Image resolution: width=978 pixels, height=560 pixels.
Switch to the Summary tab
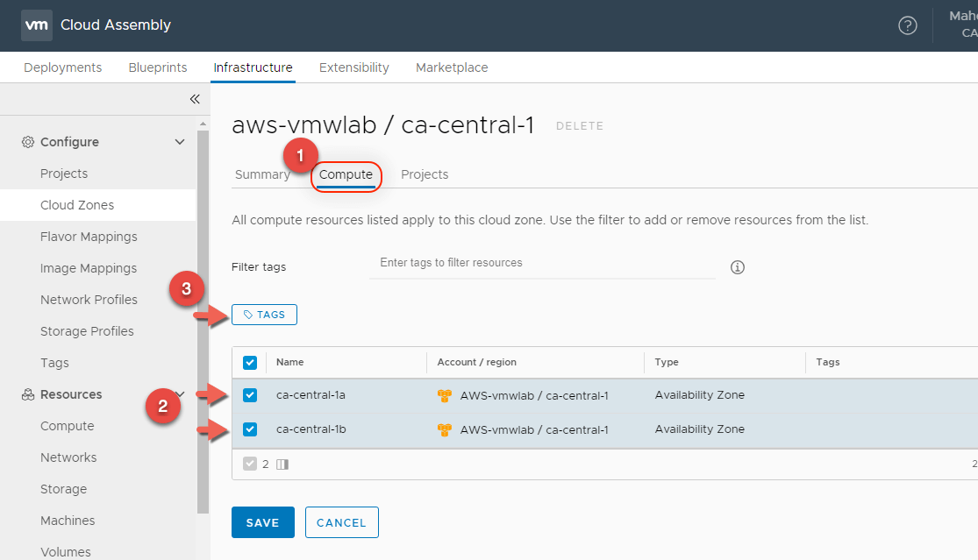point(262,174)
